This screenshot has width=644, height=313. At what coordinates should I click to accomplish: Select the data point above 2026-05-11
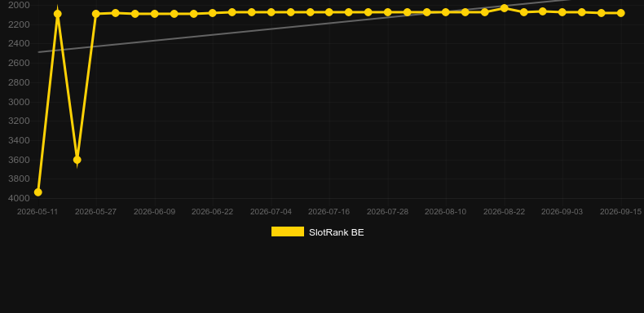point(37,192)
